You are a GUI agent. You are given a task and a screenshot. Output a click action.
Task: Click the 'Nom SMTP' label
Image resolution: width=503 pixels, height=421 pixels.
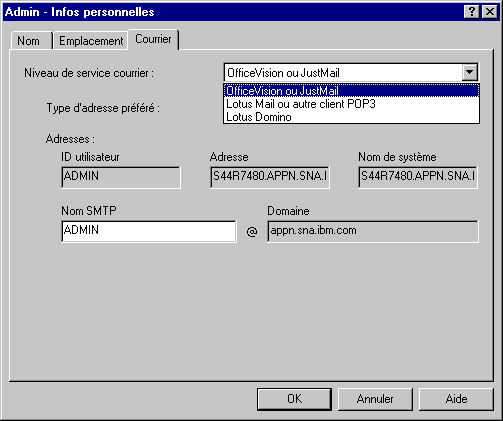(x=89, y=211)
